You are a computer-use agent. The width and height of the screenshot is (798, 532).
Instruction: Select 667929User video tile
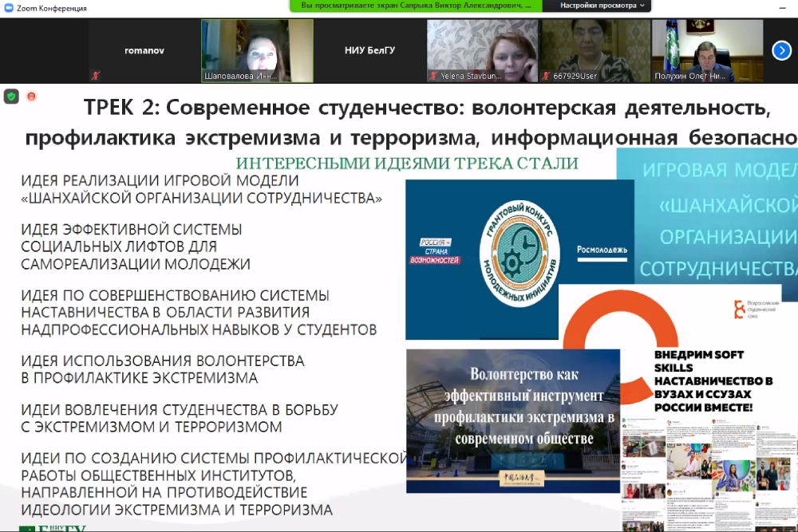[x=595, y=51]
